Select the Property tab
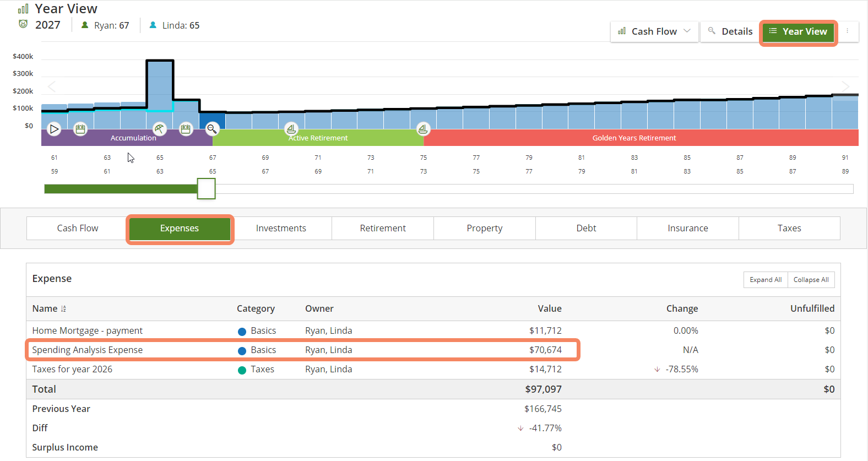The width and height of the screenshot is (868, 461). coord(485,228)
